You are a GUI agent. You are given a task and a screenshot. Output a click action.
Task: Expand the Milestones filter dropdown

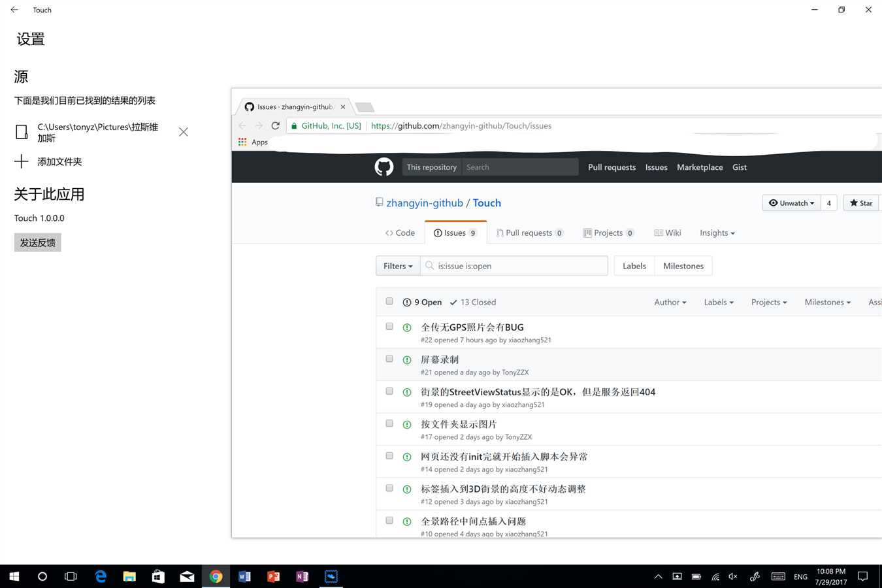point(828,302)
